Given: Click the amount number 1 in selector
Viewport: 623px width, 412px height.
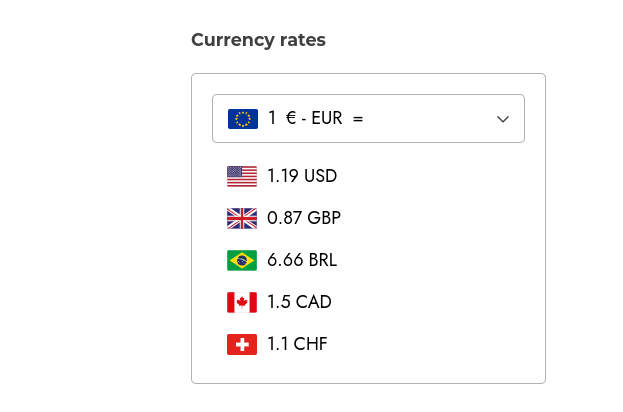Looking at the screenshot, I should point(272,118).
